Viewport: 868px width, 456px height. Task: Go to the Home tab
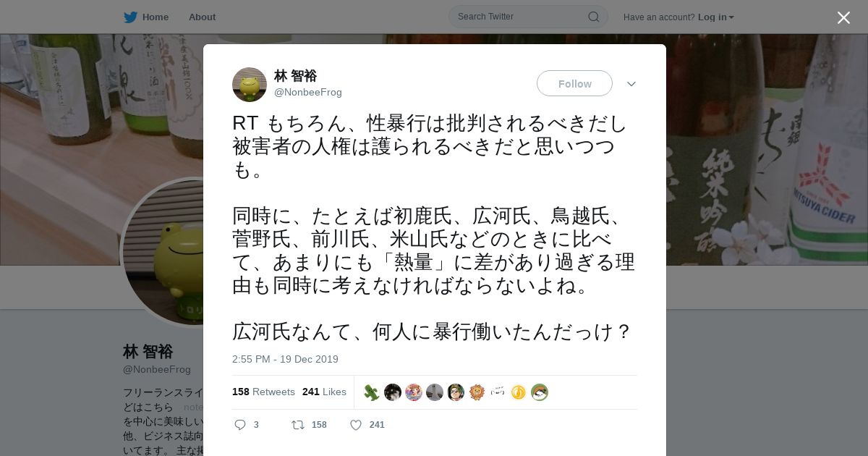click(x=155, y=17)
